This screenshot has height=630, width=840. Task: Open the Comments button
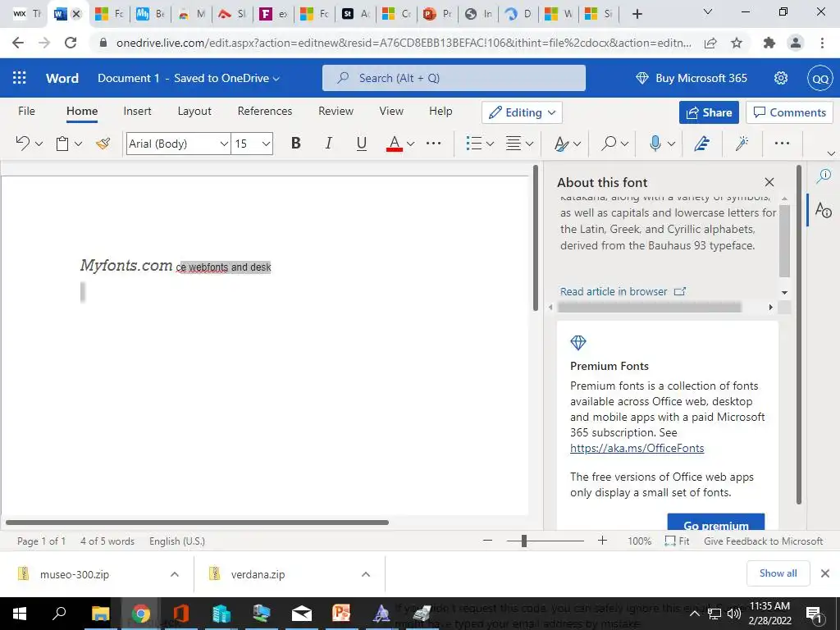tap(789, 112)
